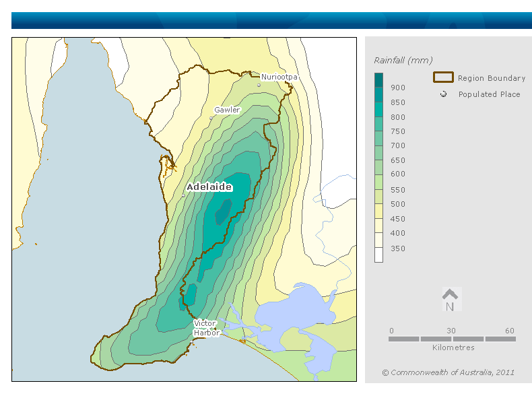
Task: Click the darkest teal swatch atop legend
Action: [378, 79]
